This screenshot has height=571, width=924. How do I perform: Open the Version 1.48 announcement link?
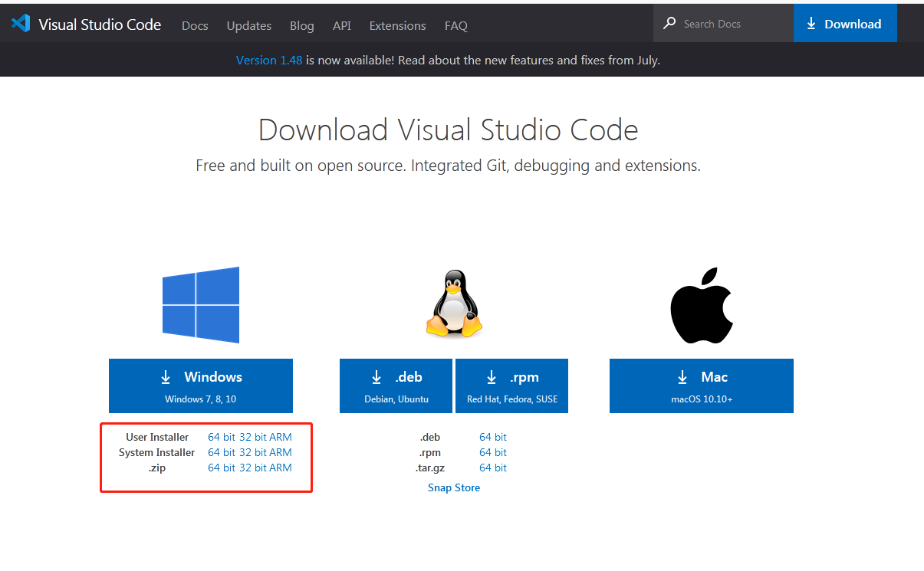pyautogui.click(x=269, y=60)
